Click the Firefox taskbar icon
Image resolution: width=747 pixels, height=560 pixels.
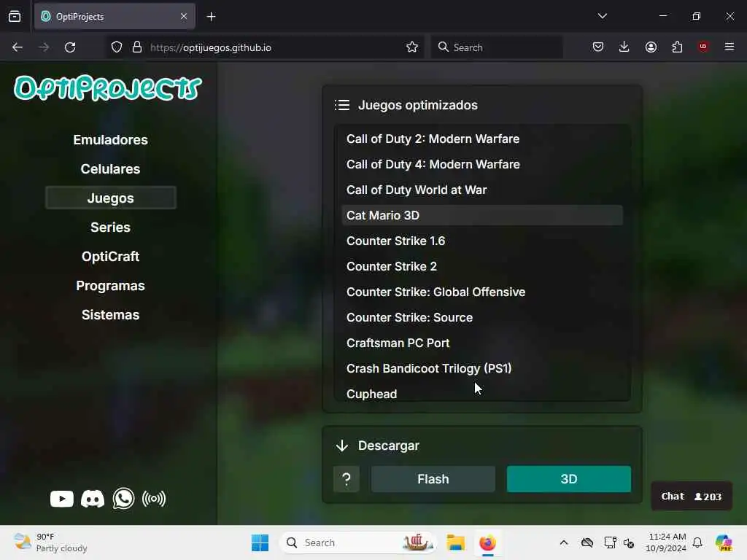click(x=487, y=542)
